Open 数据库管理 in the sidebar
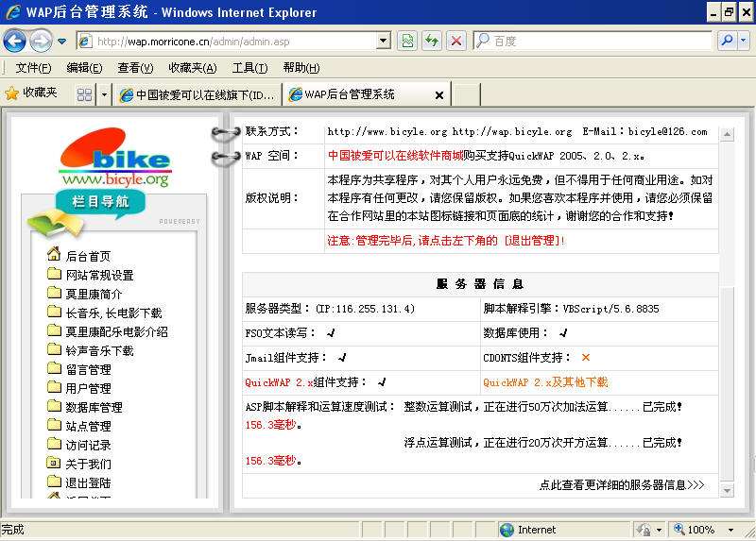Screen dimensions: 756x541 pos(94,407)
